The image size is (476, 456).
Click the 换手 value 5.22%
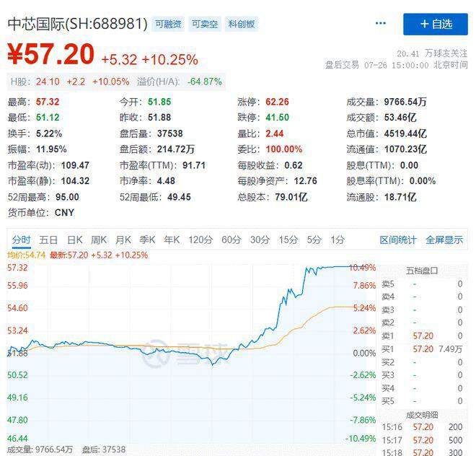pos(49,133)
